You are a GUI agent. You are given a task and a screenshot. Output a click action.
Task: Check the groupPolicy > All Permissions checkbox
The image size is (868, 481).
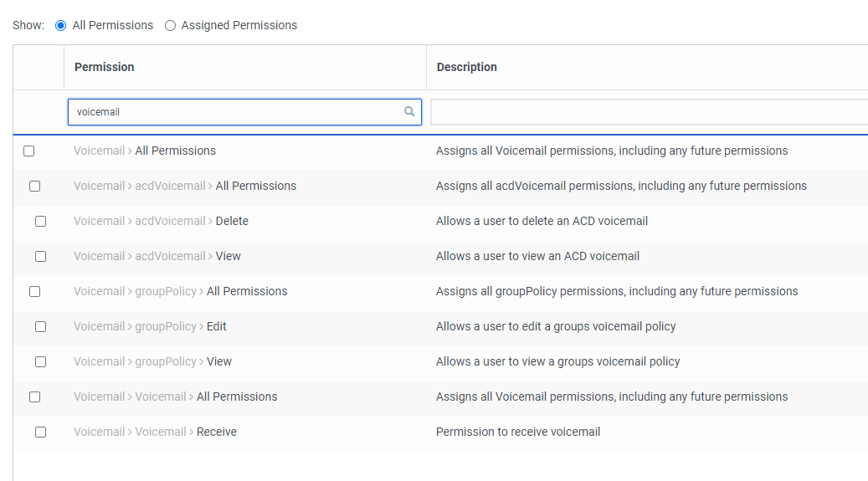coord(35,292)
